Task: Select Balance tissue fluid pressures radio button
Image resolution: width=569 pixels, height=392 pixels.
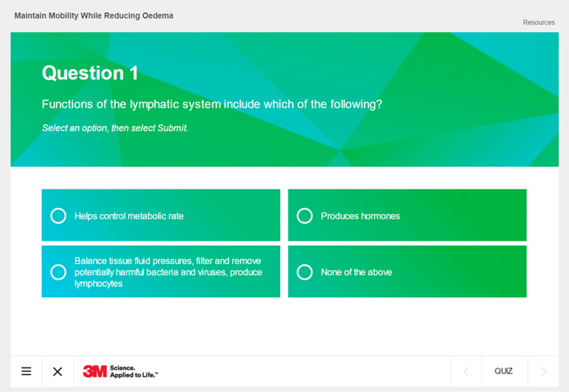Action: [58, 272]
